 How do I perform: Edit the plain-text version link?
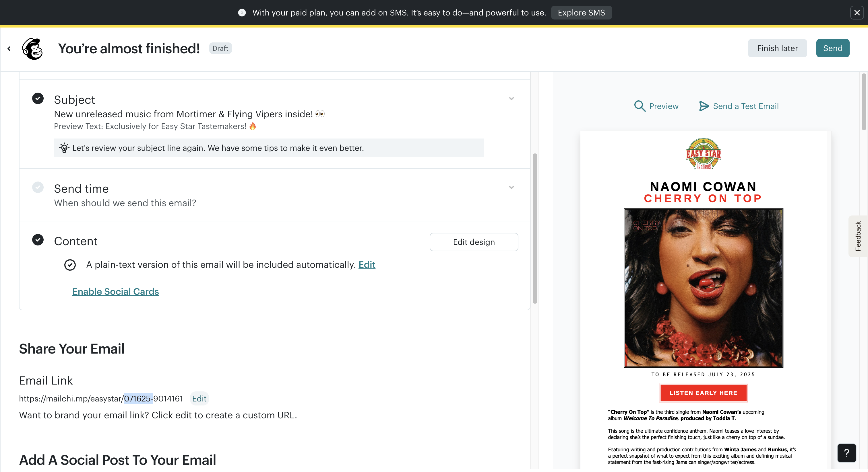click(x=367, y=265)
